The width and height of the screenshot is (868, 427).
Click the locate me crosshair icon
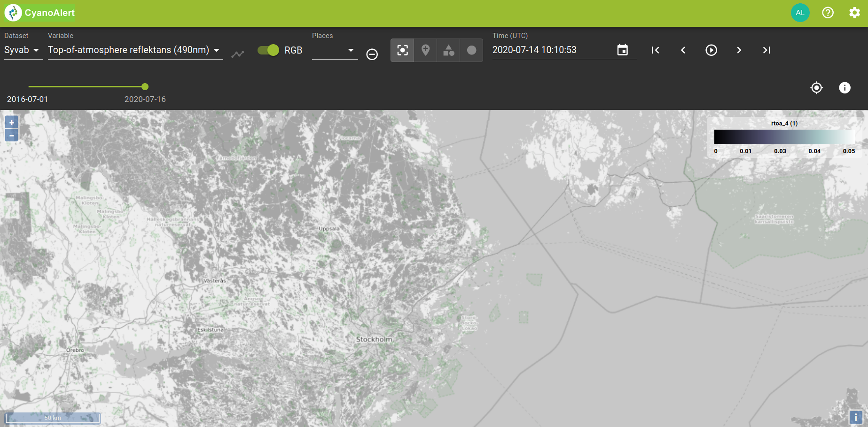(x=816, y=87)
